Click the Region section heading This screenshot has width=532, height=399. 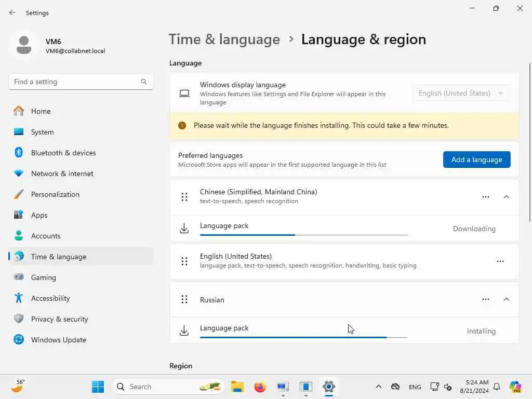click(181, 366)
